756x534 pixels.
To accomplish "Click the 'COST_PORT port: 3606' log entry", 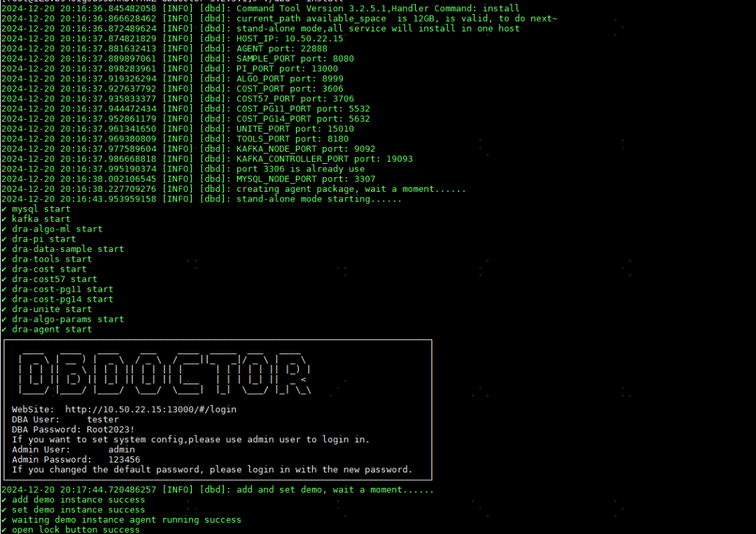I will [x=172, y=89].
